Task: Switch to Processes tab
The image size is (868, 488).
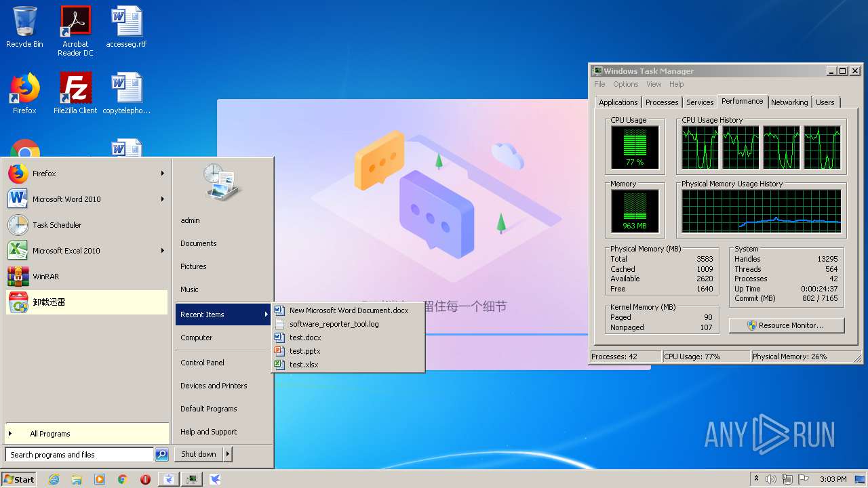Action: (x=662, y=102)
